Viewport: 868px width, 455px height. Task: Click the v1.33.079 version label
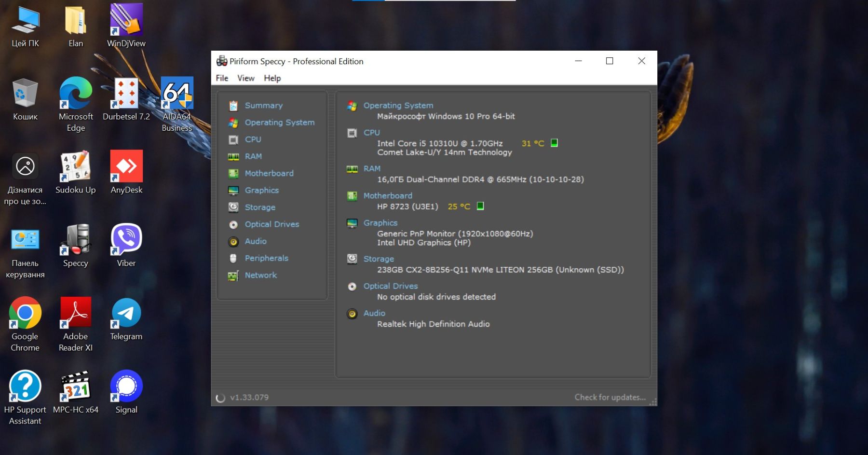249,398
